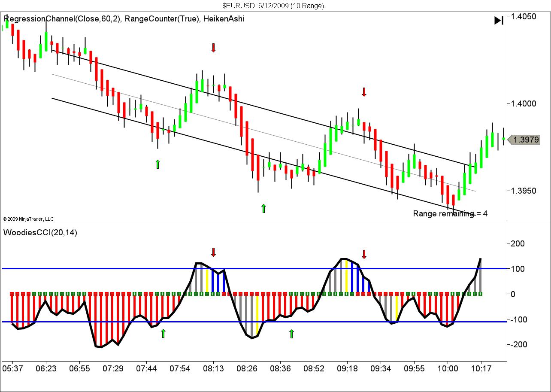Click the 10:00 time axis label

(448, 368)
